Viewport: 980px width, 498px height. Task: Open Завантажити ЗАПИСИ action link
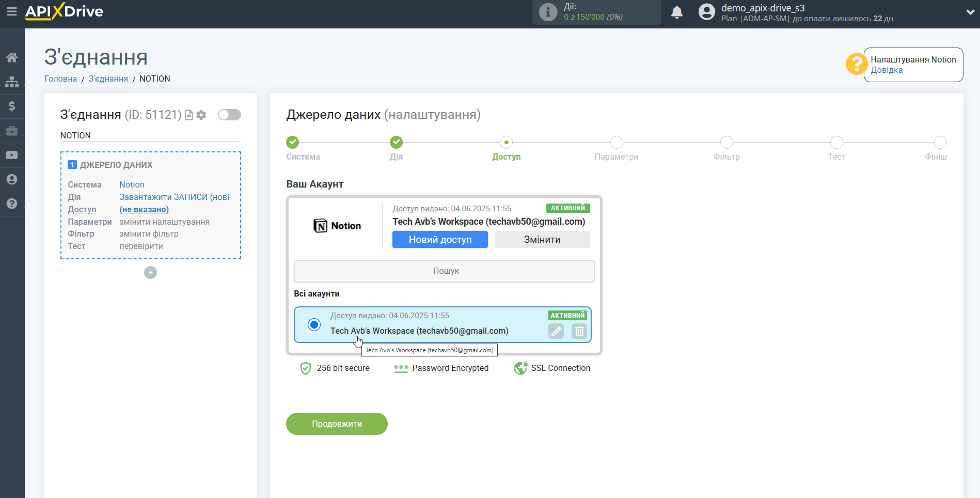(175, 197)
